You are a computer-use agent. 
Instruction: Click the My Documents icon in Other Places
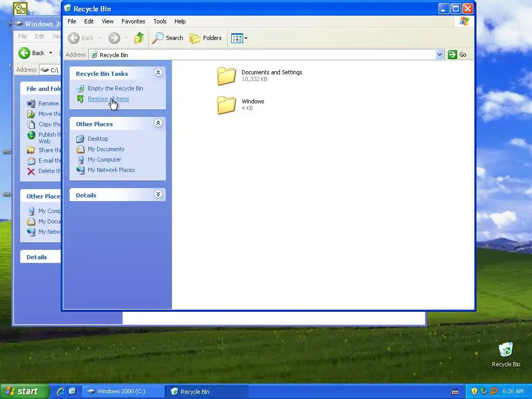coord(80,149)
